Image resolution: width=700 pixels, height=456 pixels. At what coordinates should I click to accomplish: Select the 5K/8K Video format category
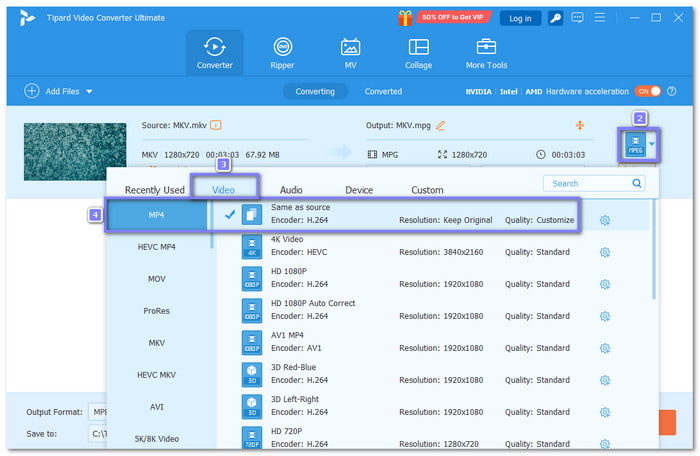coord(156,439)
